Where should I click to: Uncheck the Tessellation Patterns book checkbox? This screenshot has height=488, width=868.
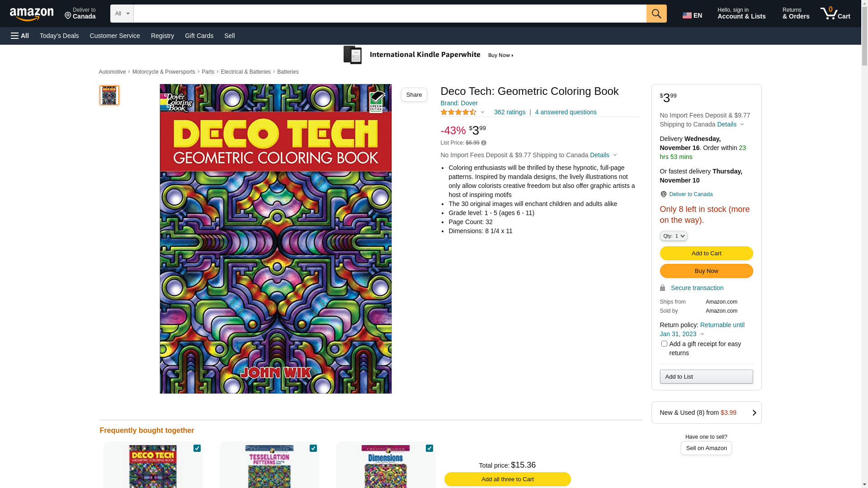click(x=313, y=448)
